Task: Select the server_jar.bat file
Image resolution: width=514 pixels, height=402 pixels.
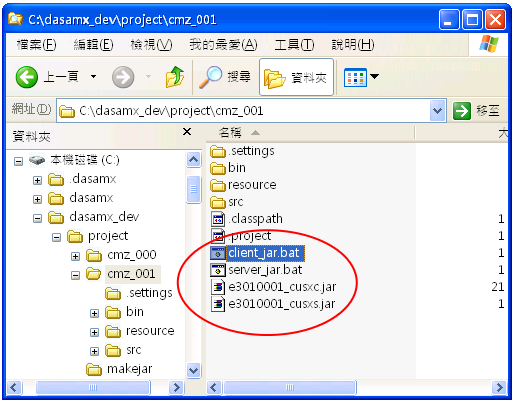Action: [256, 270]
